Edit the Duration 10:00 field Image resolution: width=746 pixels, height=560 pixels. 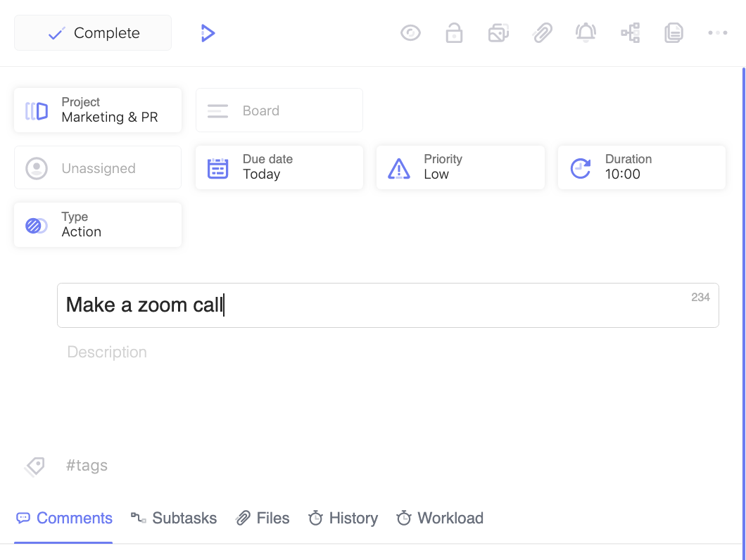coord(641,167)
